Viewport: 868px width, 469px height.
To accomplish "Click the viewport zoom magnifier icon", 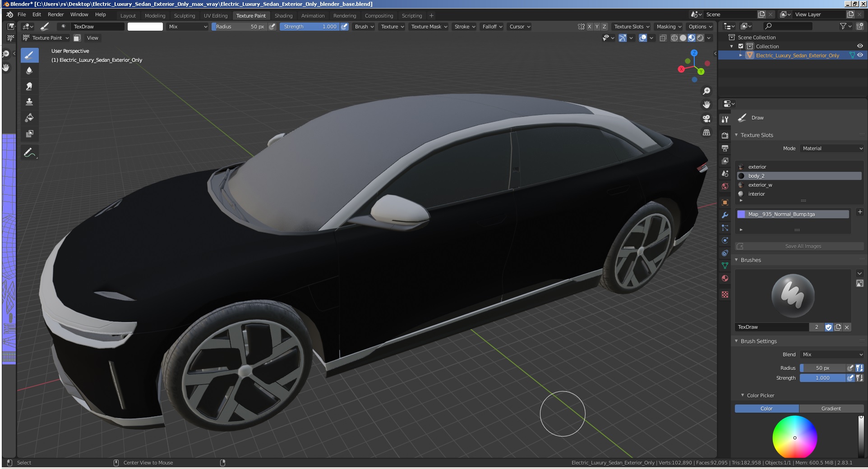I will pyautogui.click(x=706, y=91).
